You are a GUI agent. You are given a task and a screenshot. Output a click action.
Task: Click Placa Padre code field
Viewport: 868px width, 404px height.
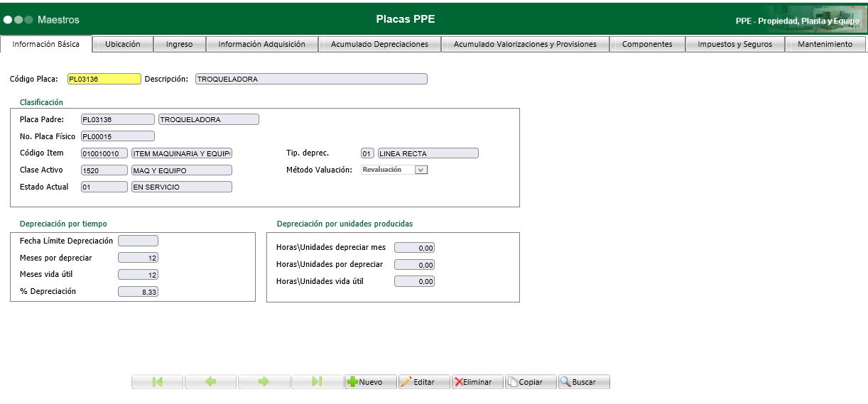click(117, 119)
